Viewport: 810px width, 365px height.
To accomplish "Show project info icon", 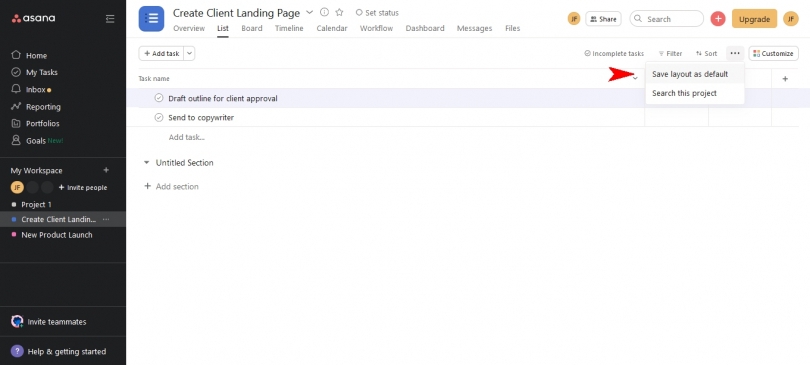I will click(324, 12).
